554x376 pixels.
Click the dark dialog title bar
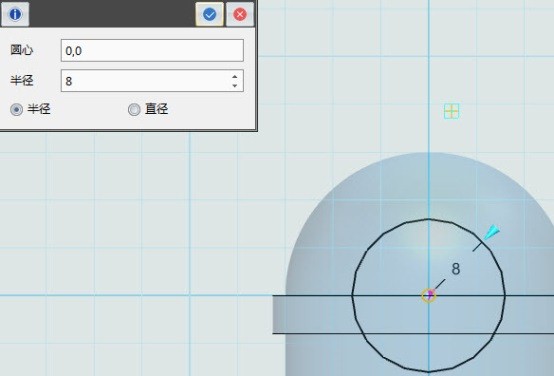(112, 13)
